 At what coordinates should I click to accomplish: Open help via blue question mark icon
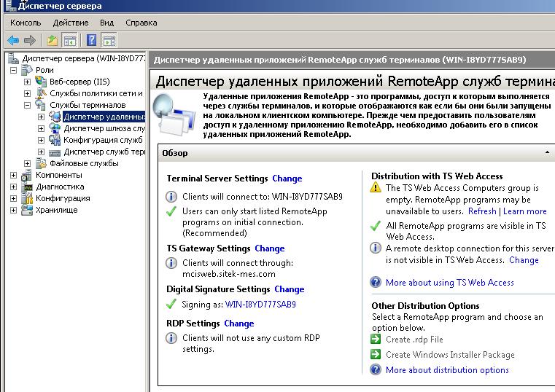click(x=92, y=40)
